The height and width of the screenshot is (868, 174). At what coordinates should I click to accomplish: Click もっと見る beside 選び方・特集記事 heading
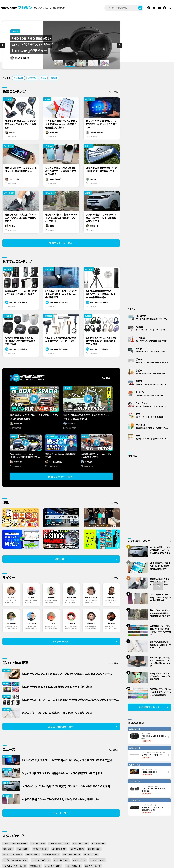(114, 663)
